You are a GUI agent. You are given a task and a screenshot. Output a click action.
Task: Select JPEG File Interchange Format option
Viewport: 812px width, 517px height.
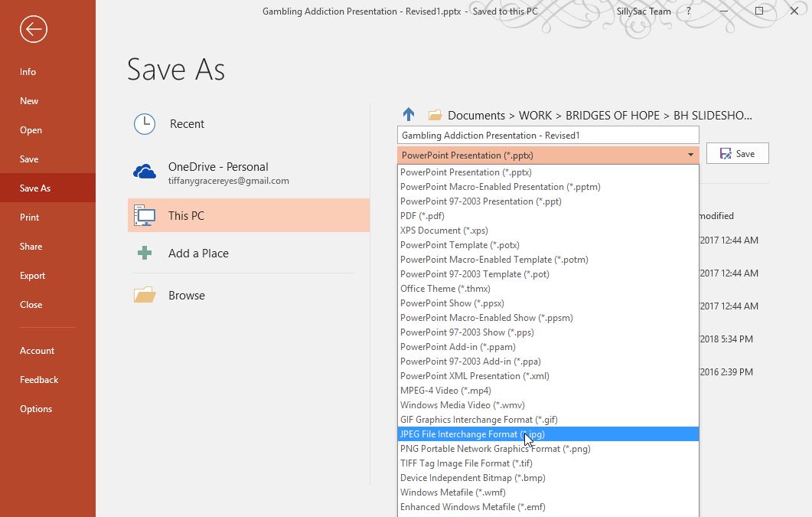click(x=472, y=434)
